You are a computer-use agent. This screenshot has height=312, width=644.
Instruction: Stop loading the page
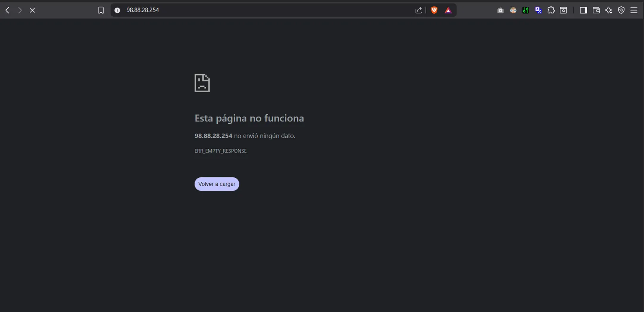[33, 10]
